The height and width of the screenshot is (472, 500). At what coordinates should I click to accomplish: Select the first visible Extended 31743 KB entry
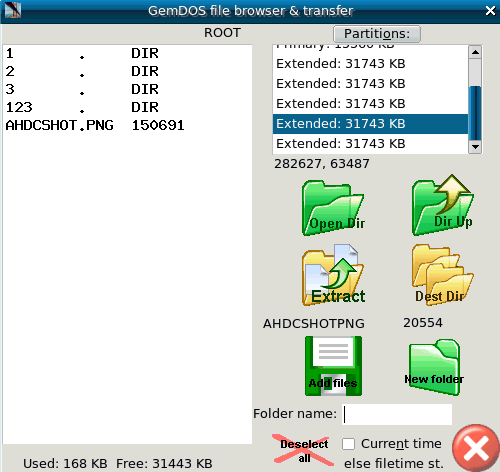point(370,64)
